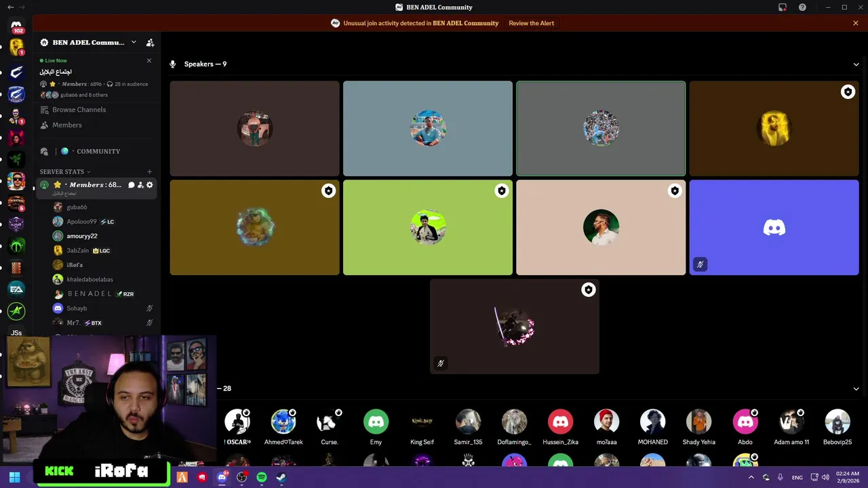Click add channel plus next to SERVER STATS
The width and height of the screenshot is (868, 488).
pos(150,171)
